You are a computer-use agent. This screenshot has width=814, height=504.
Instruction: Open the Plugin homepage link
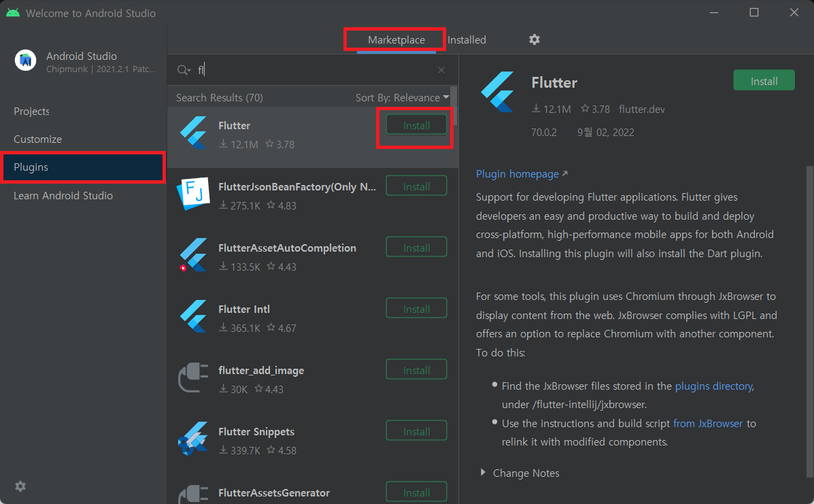(x=522, y=174)
